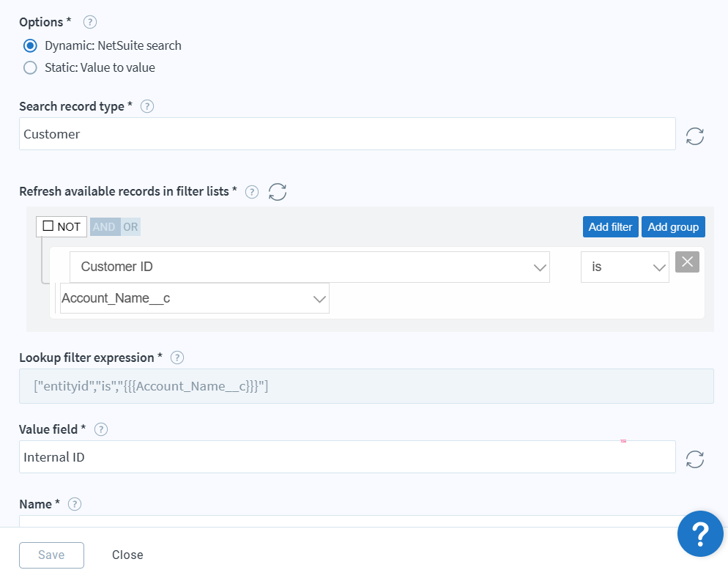Click help icon beside Lookup filter expression
The width and height of the screenshot is (728, 570).
pos(177,358)
